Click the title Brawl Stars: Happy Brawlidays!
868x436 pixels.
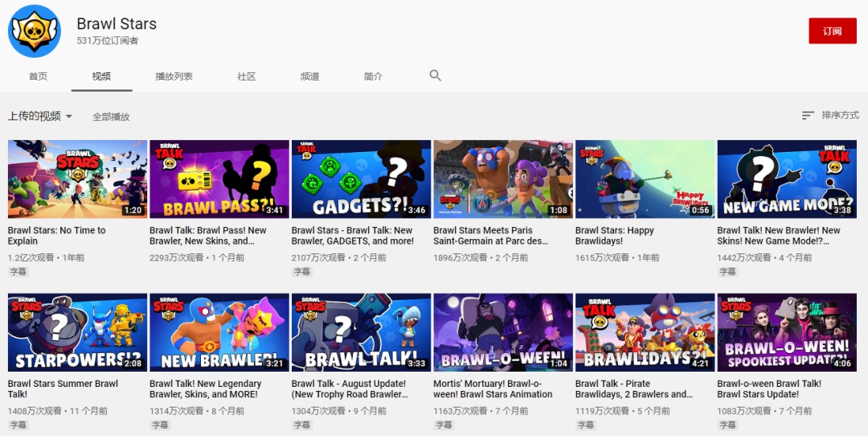tap(615, 236)
